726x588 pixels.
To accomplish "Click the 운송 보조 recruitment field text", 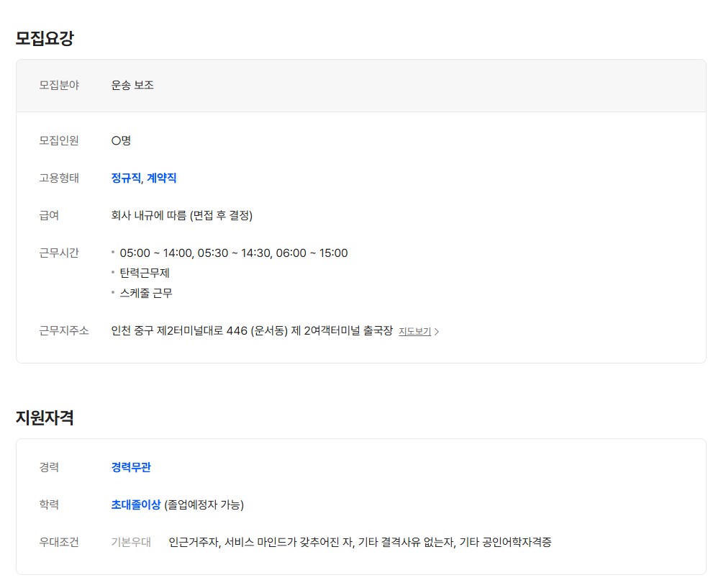I will (132, 85).
